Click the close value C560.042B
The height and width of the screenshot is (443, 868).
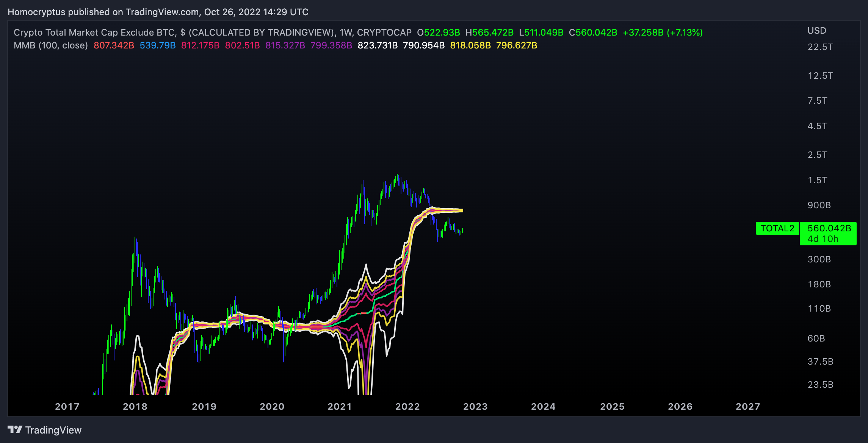(x=593, y=33)
